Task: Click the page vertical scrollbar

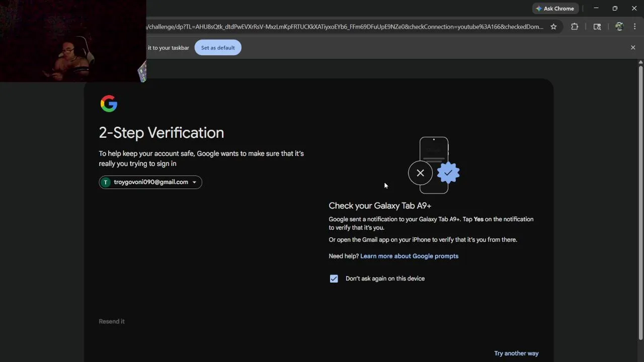Action: [640, 201]
